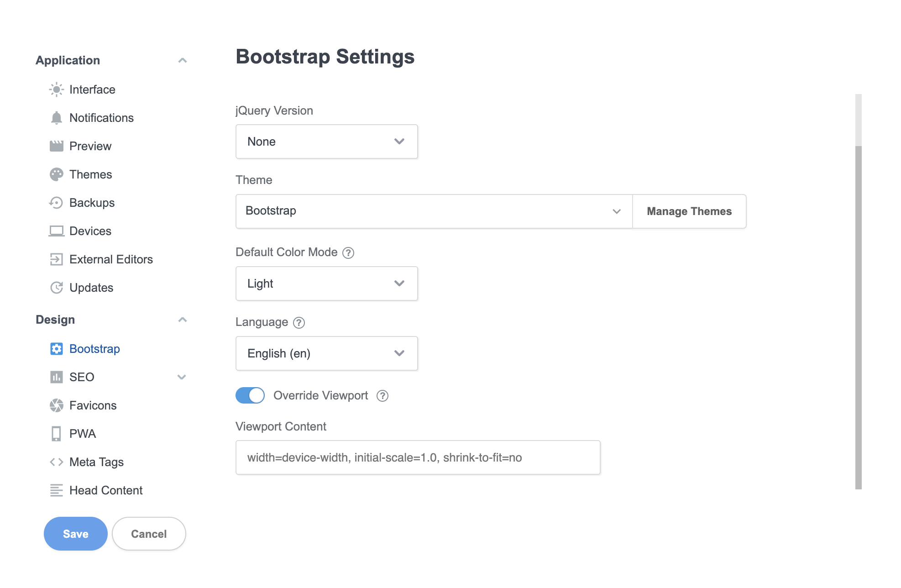Open the Themes settings page
Screen dimensions: 901x588
90,174
